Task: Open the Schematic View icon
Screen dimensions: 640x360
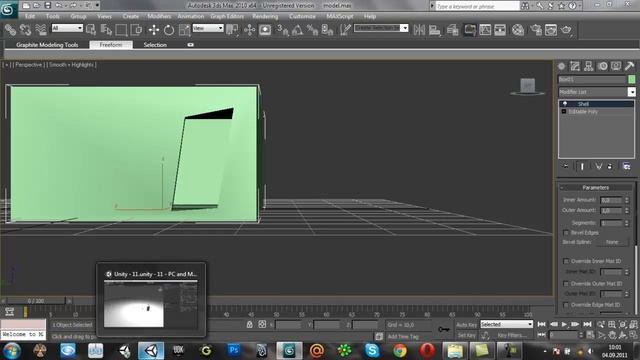Action: coord(500,30)
